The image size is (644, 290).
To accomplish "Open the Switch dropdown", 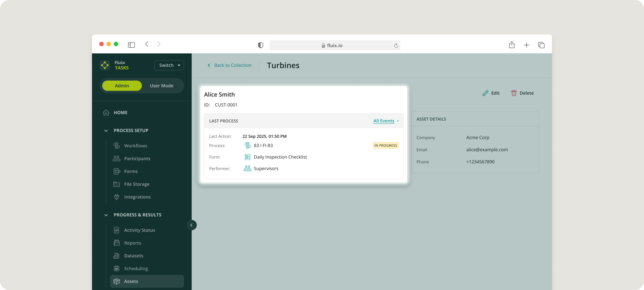I will (x=169, y=65).
